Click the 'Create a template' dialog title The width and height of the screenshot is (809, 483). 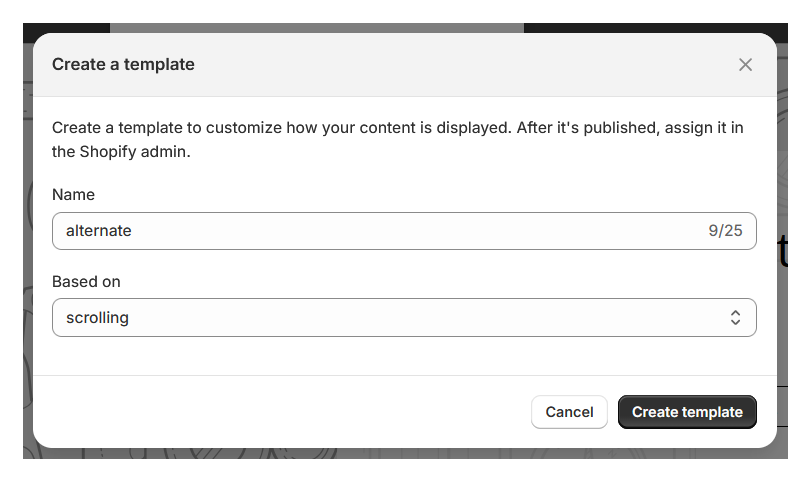123,65
